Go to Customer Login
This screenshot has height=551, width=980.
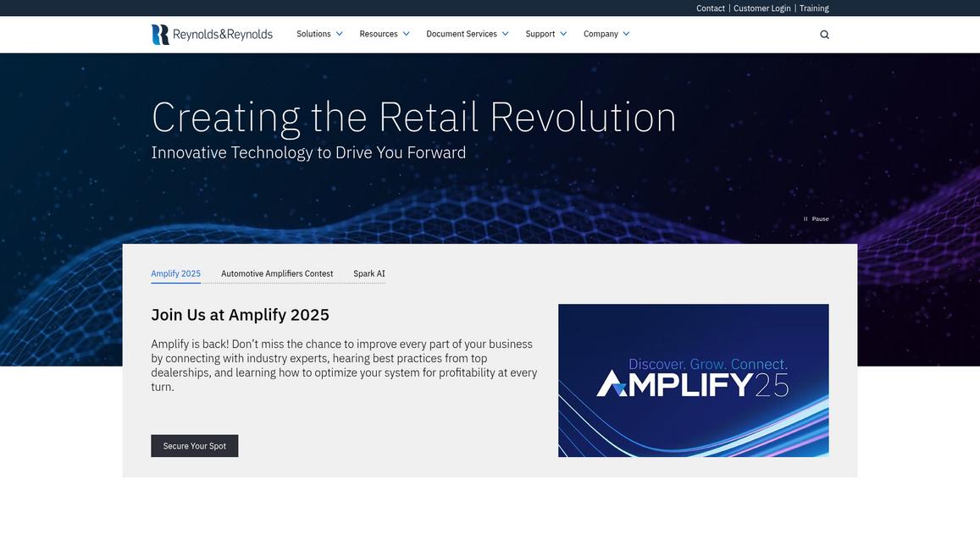pyautogui.click(x=761, y=8)
